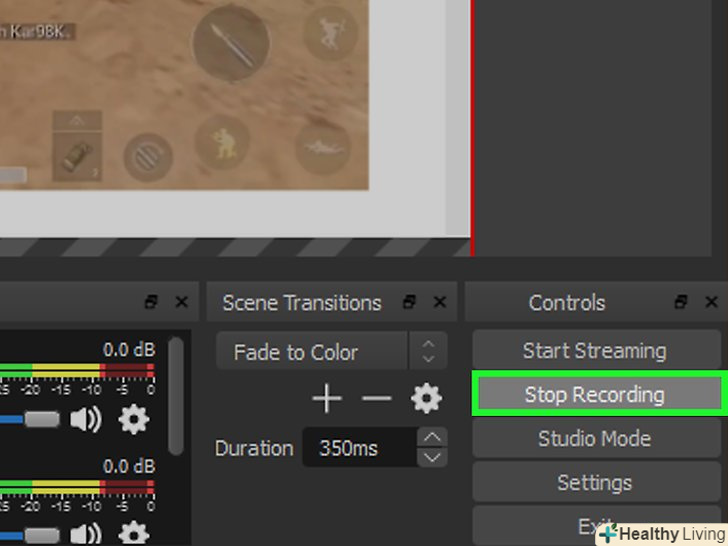Click the transition dropdown spinner arrows
Screen dimensions: 728x546
[428, 351]
